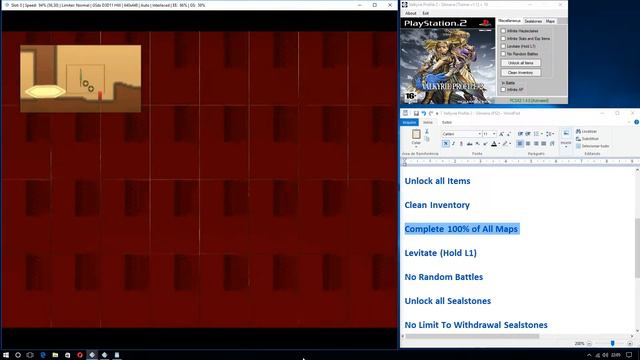Click the line spacing icon
This screenshot has height=360, width=640.
tap(549, 134)
